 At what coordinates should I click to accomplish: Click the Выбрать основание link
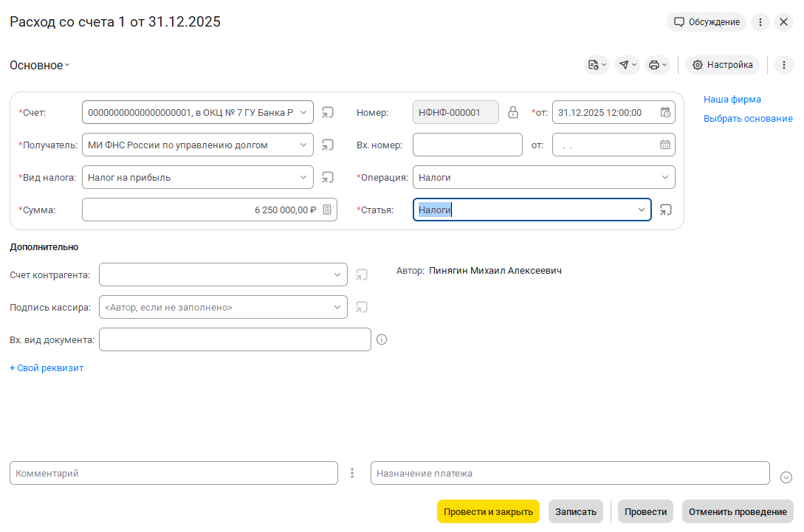pyautogui.click(x=747, y=118)
